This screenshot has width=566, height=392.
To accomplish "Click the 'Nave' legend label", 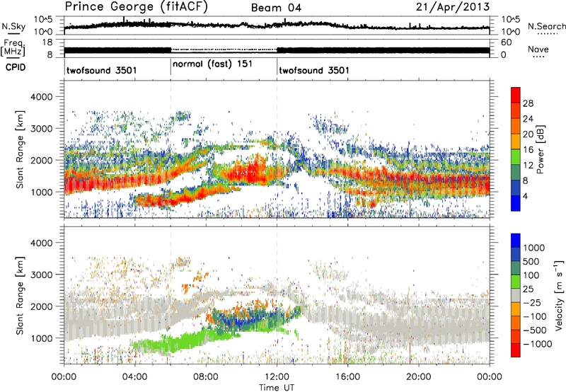I will point(538,50).
